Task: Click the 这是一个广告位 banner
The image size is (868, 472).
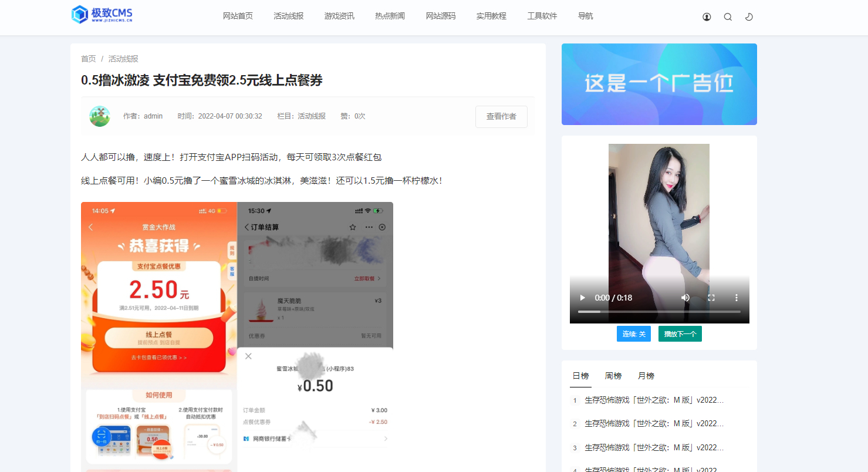Action: coord(659,84)
